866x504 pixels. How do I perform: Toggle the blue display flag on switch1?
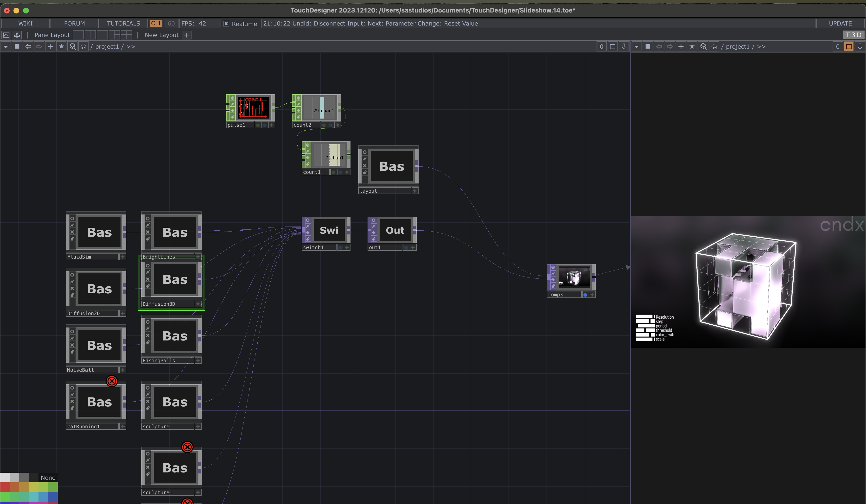click(340, 248)
